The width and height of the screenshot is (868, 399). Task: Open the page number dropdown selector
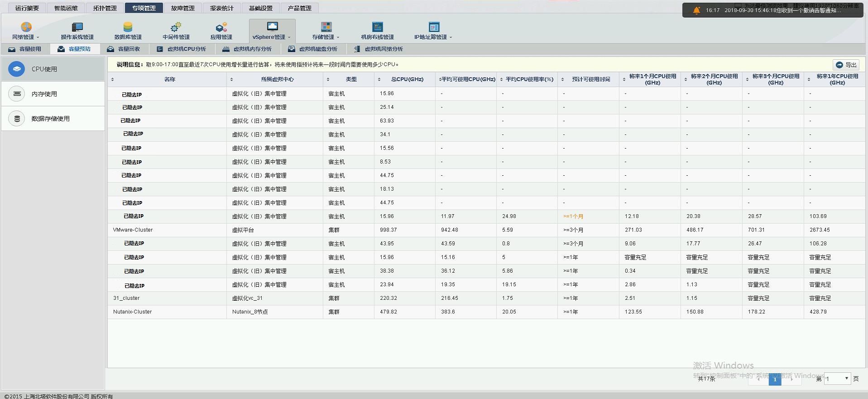837,379
